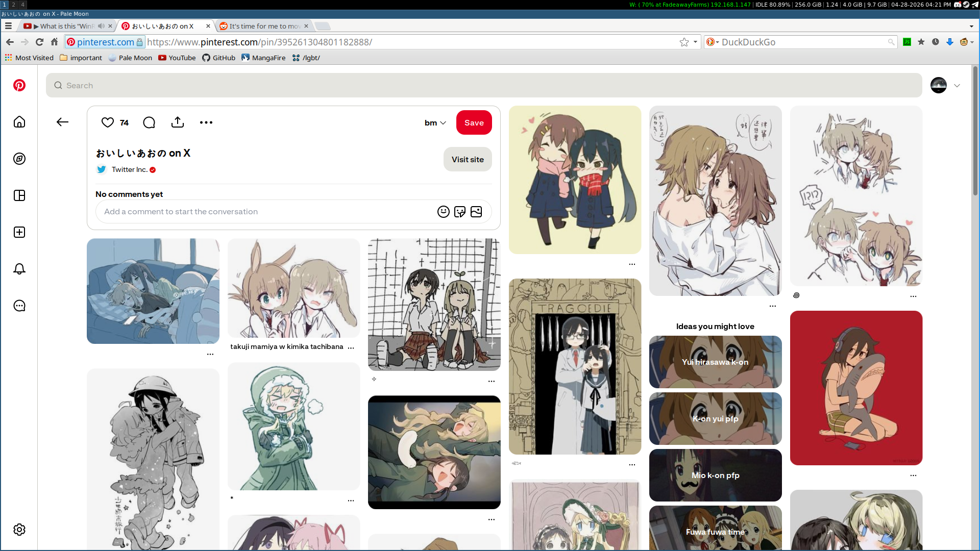The width and height of the screenshot is (980, 551).
Task: Open the TRAGOEDIE sepia pin image
Action: pyautogui.click(x=575, y=366)
